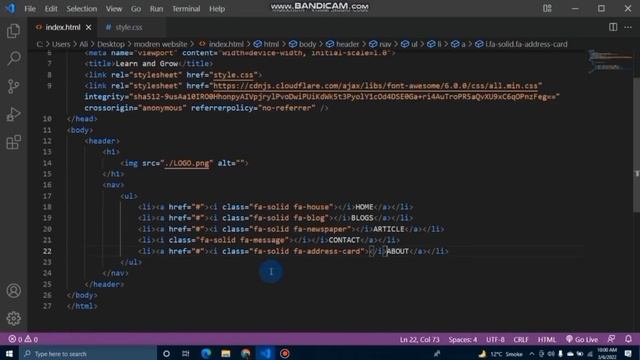Screen dimensions: 640x360
Task: Expand the modren website breadcrumb folder
Action: pyautogui.click(x=160, y=44)
